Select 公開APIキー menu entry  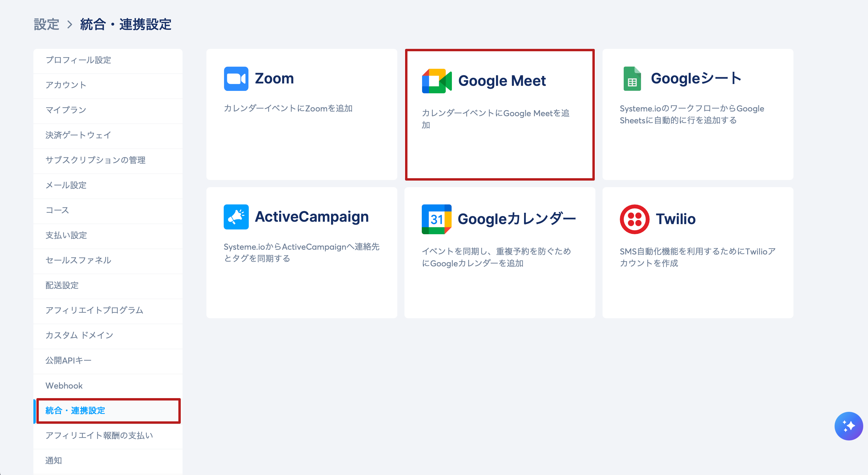pos(68,361)
